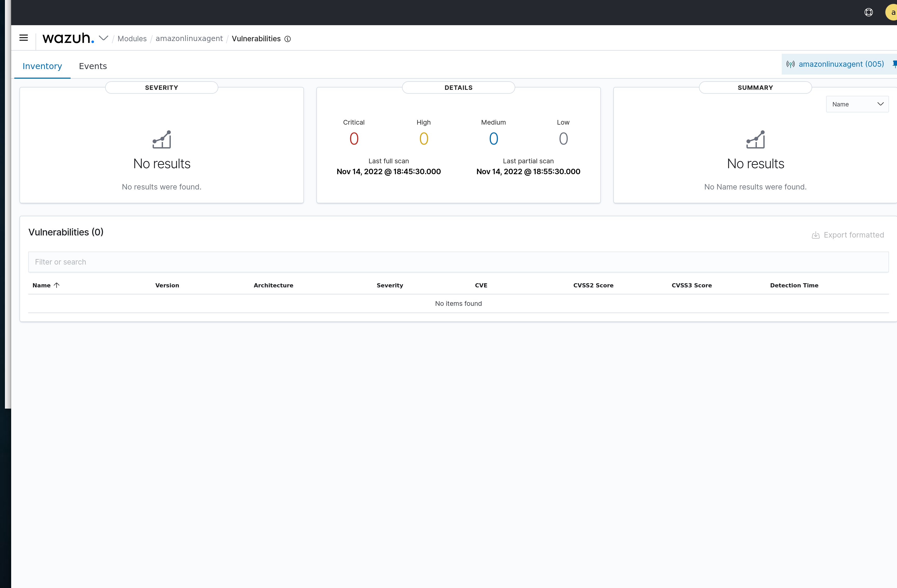This screenshot has height=588, width=897.
Task: Click the Vulnerabilities (0) heading
Action: pyautogui.click(x=66, y=232)
